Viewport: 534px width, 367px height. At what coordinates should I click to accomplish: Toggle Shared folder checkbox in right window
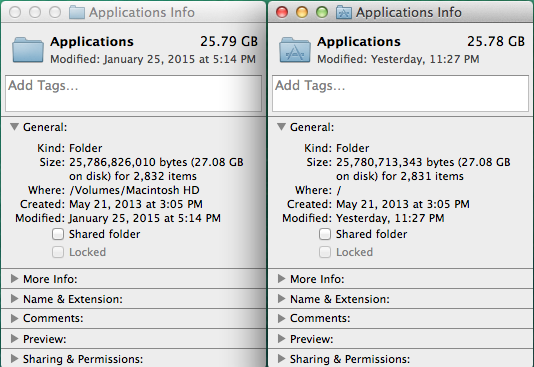[x=325, y=234]
